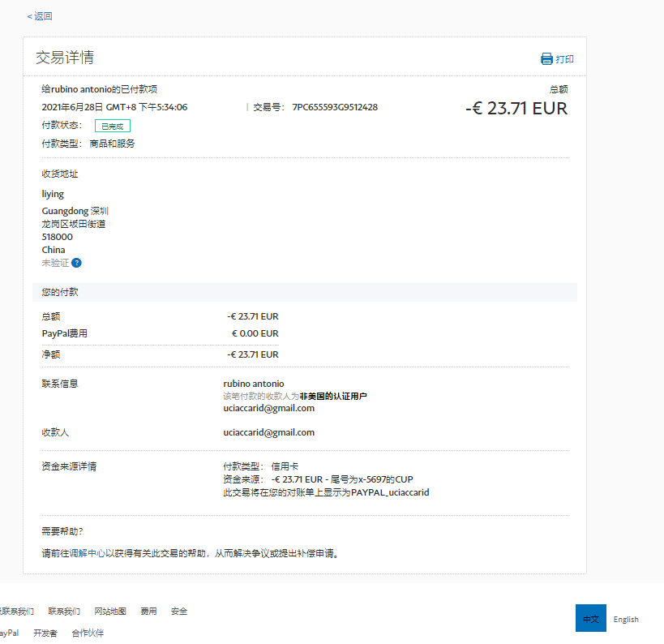Click the printer icon
The width and height of the screenshot is (664, 644).
(546, 59)
